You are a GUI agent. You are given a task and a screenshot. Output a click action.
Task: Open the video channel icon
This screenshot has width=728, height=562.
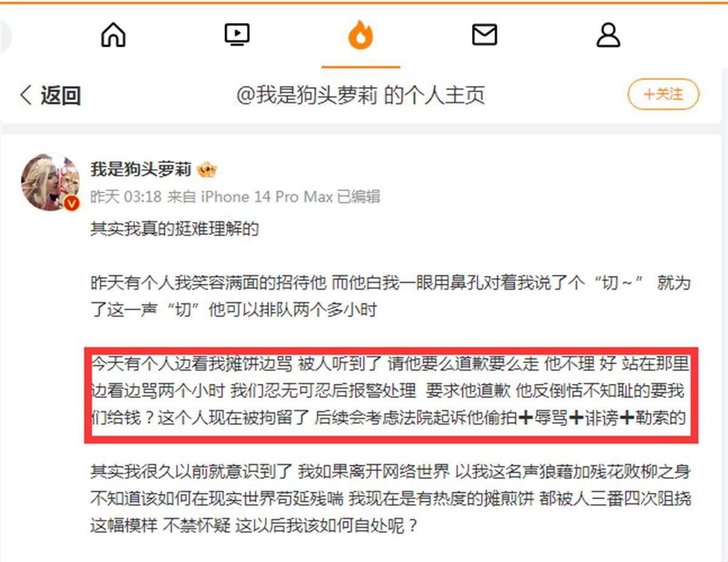(x=237, y=35)
